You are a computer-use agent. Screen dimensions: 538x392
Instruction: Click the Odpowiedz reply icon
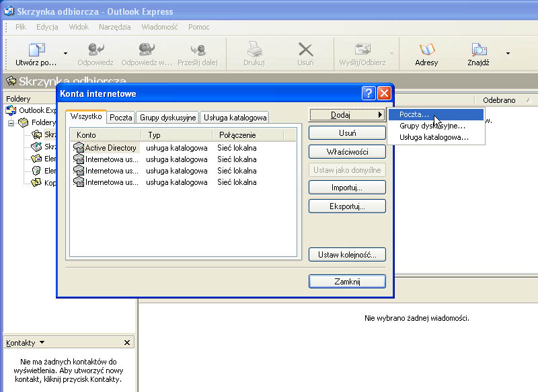pyautogui.click(x=95, y=50)
